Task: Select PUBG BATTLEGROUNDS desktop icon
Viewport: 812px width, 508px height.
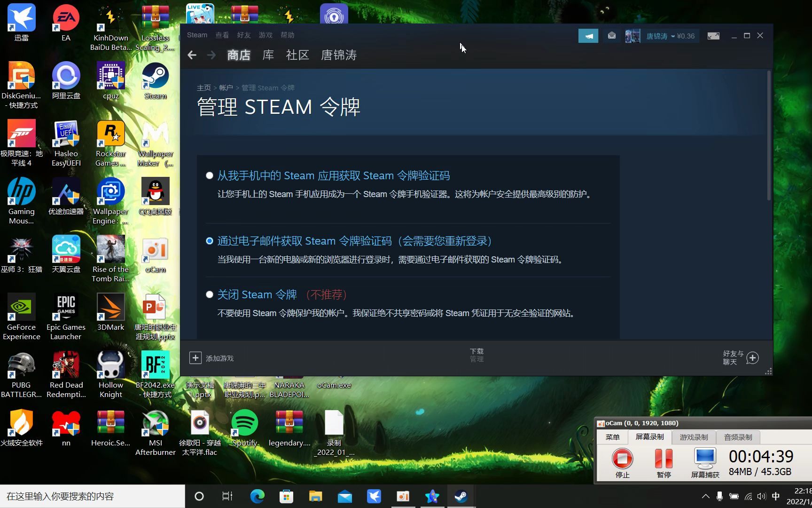Action: tap(21, 375)
